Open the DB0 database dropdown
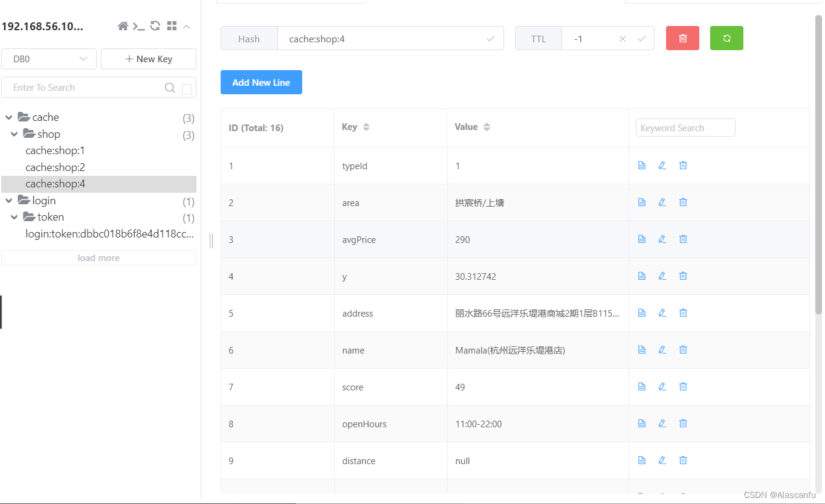Image resolution: width=825 pixels, height=504 pixels. click(49, 59)
